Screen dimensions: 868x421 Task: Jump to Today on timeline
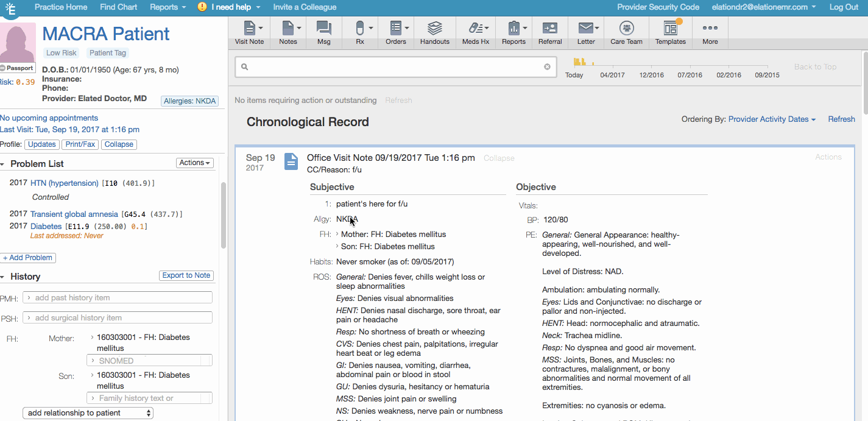pyautogui.click(x=574, y=75)
